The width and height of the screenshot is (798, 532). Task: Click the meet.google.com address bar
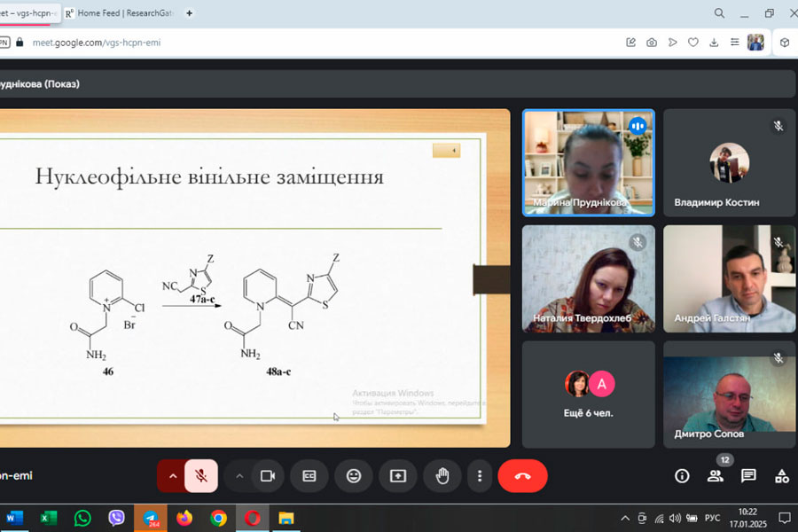point(266,42)
